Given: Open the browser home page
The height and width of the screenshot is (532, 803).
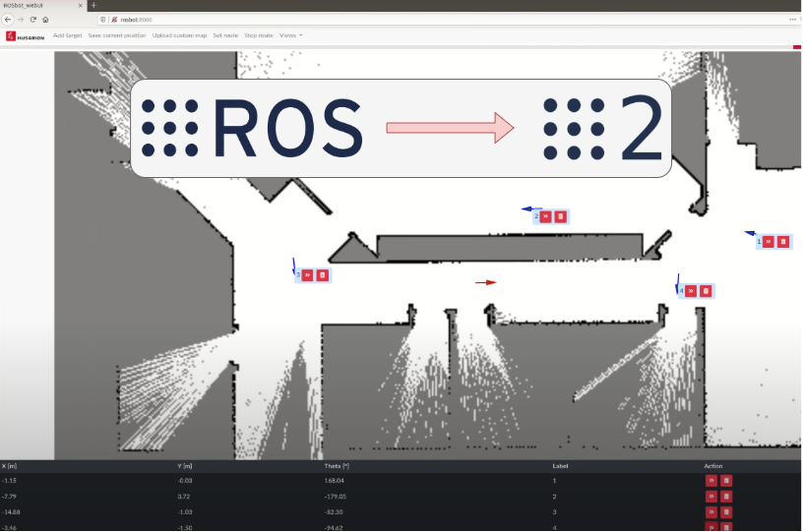Looking at the screenshot, I should 45,20.
